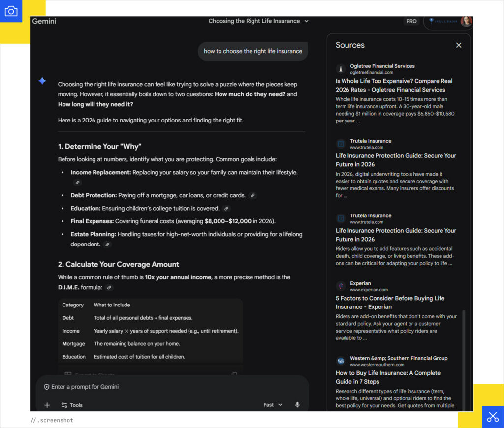Viewport: 504px width, 428px height.
Task: Open the Tools menu
Action: (x=72, y=405)
